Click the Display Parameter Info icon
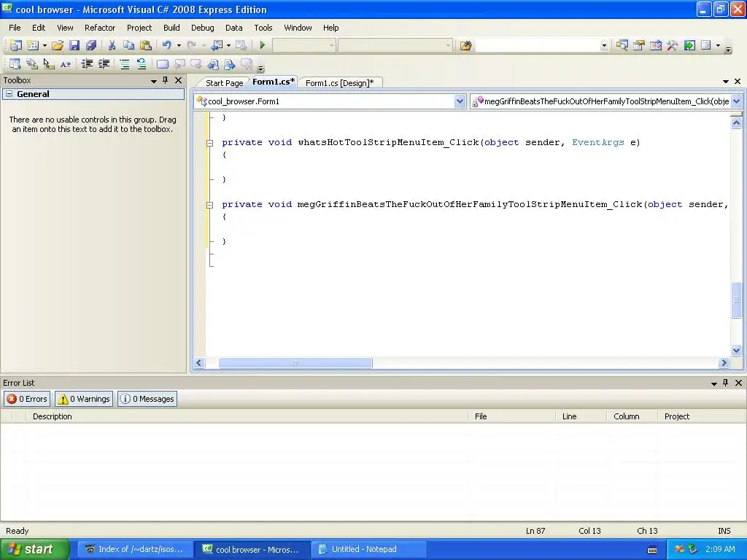The image size is (747, 560). pyautogui.click(x=32, y=64)
